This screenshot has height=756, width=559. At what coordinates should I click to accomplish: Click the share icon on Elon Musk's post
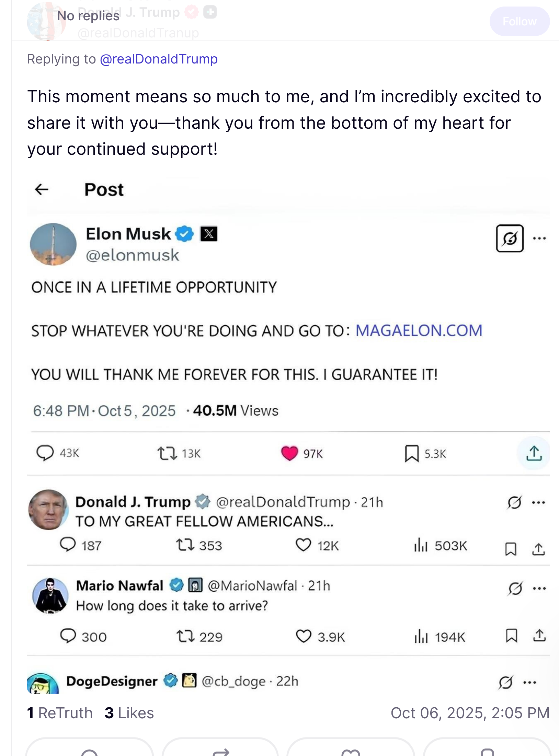tap(534, 453)
